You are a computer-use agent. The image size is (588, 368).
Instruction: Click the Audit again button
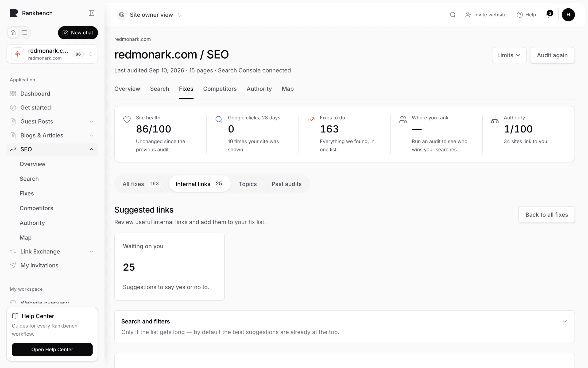552,55
